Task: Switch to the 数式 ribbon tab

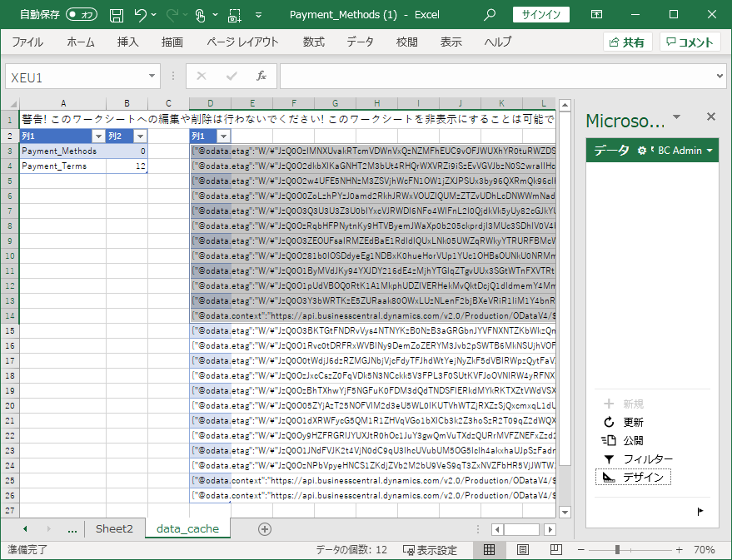Action: tap(314, 42)
